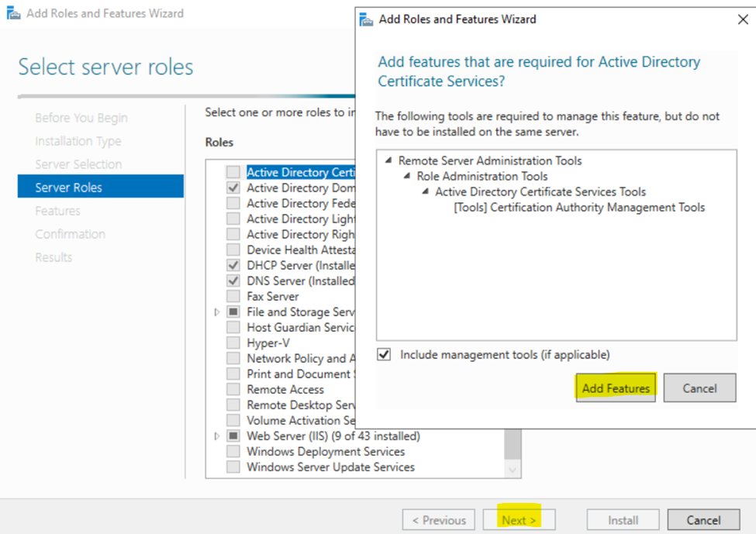
Task: Check the Remote Access role
Action: [233, 389]
